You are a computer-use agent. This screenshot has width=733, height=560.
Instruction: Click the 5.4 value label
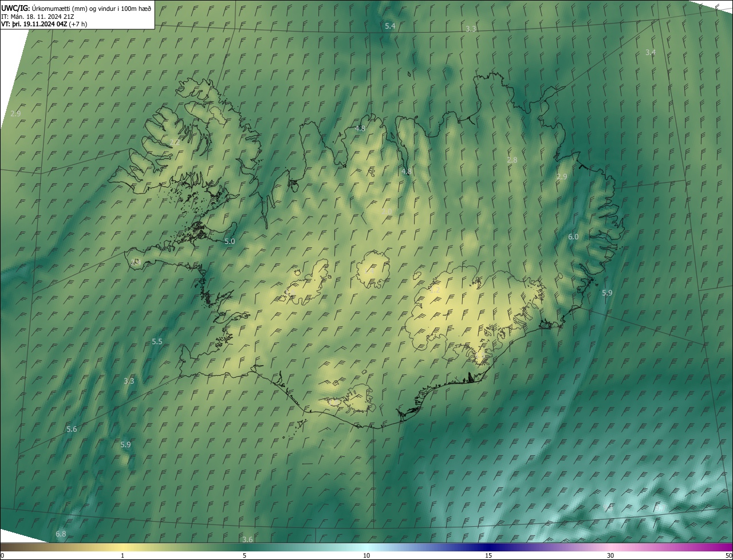(390, 26)
